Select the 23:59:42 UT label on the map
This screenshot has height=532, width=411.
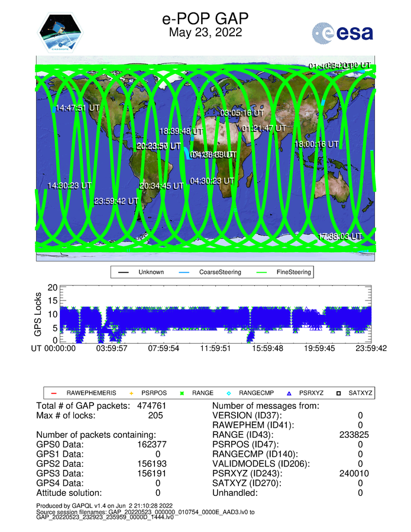point(116,201)
